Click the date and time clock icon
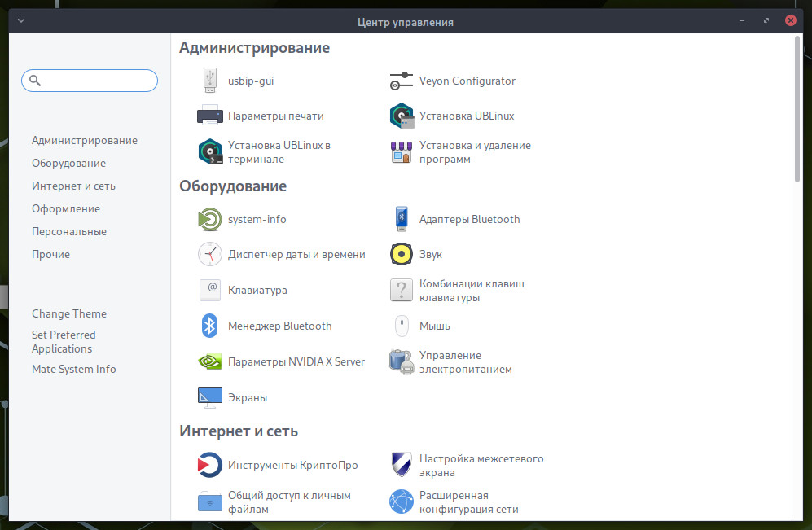The height and width of the screenshot is (530, 812). 210,254
